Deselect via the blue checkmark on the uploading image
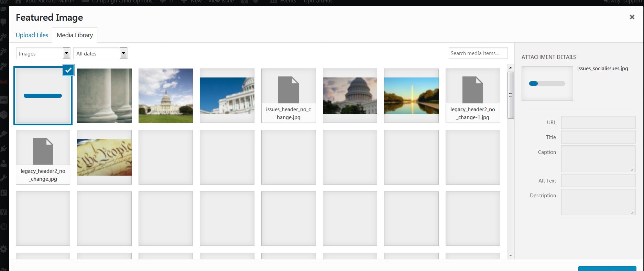The image size is (644, 271). [x=68, y=70]
